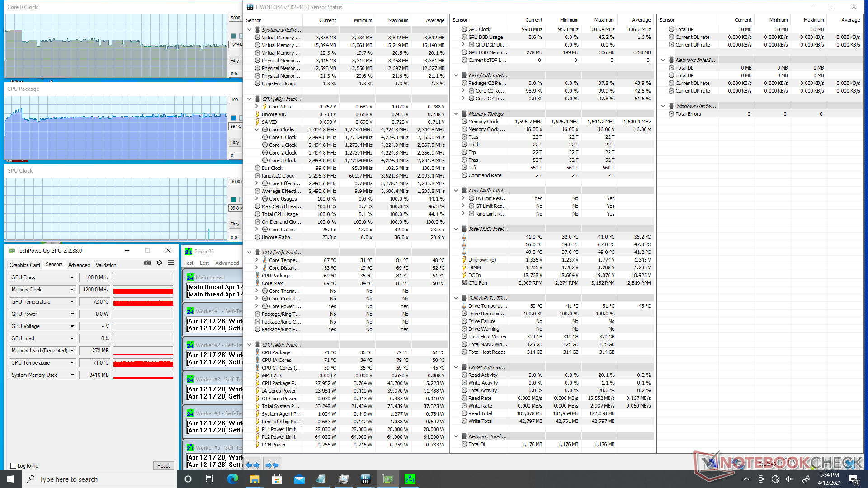The image size is (868, 488).
Task: Open the Prime95 Advanced menu
Action: 227,263
